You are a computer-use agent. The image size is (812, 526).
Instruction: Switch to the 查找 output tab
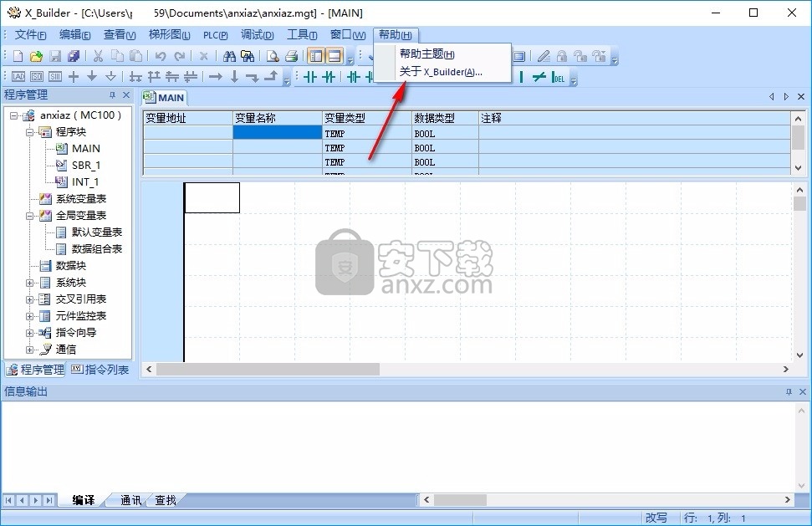(x=166, y=500)
